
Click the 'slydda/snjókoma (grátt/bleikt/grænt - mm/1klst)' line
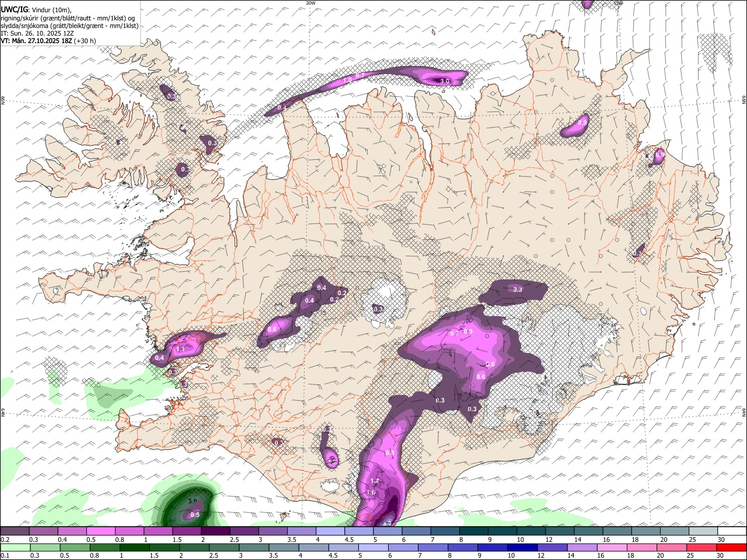[69, 26]
